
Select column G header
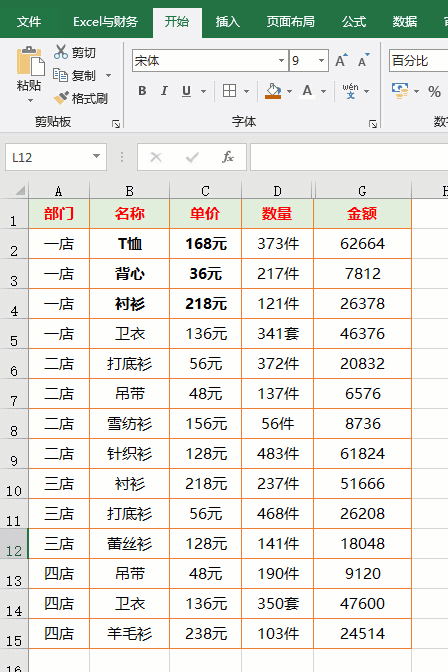tap(363, 191)
